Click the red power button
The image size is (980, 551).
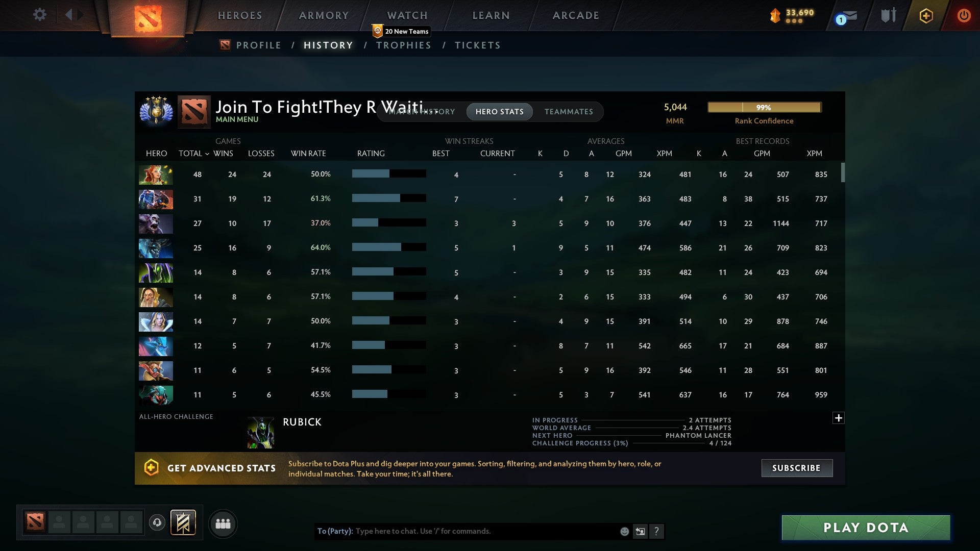pyautogui.click(x=964, y=15)
